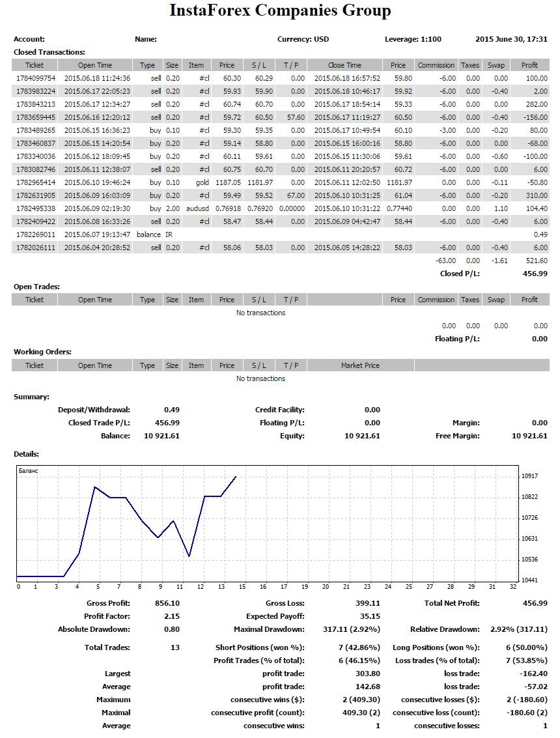Click the "gold" item cell
Viewport: 560px width, 738px height.
[x=203, y=182]
